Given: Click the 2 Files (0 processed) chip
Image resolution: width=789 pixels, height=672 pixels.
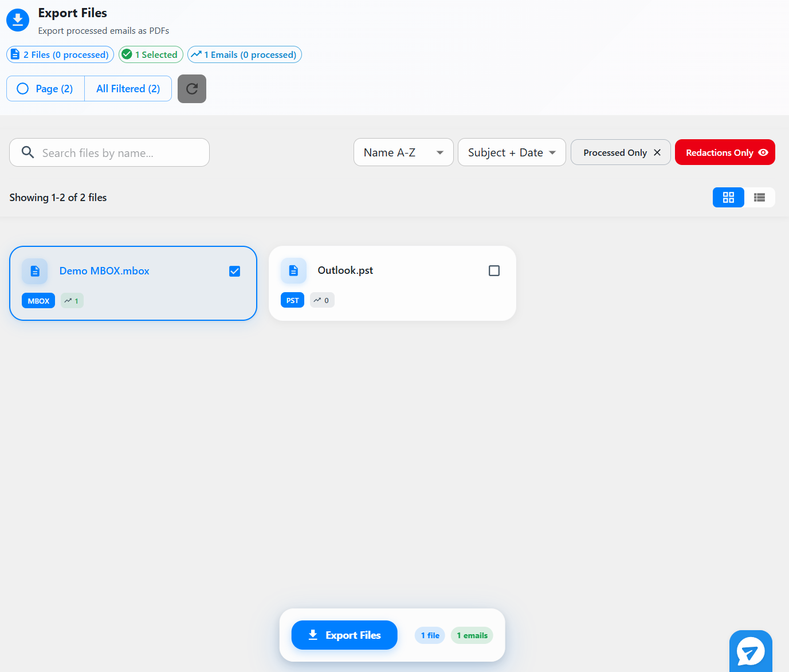Looking at the screenshot, I should coord(60,54).
